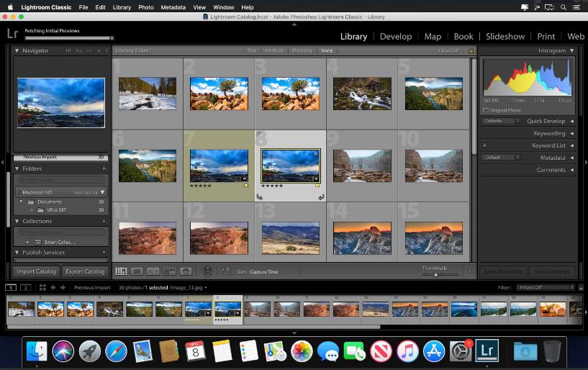Open Photos app from the Dock
The width and height of the screenshot is (588, 370).
tap(302, 351)
